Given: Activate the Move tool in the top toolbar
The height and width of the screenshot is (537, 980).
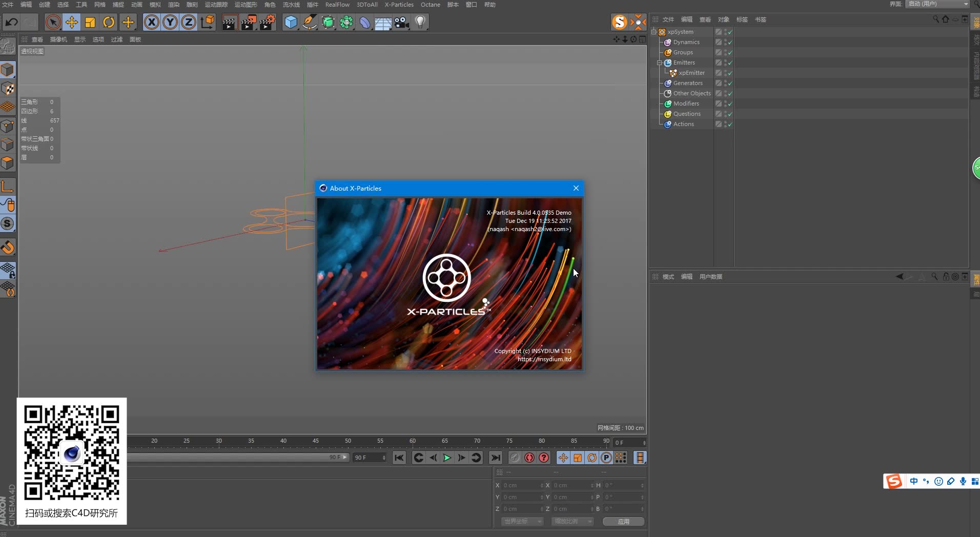Looking at the screenshot, I should point(72,22).
